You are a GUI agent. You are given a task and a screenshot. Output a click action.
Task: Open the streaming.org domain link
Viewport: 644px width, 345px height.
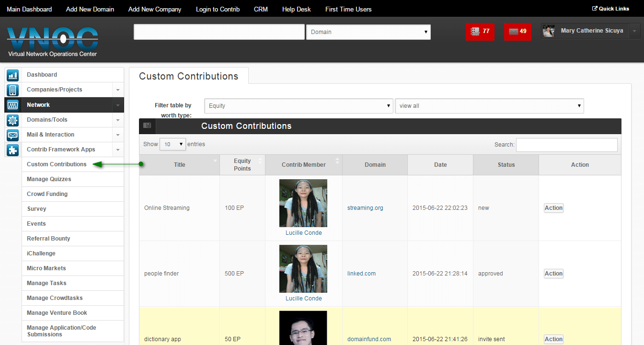tap(365, 208)
